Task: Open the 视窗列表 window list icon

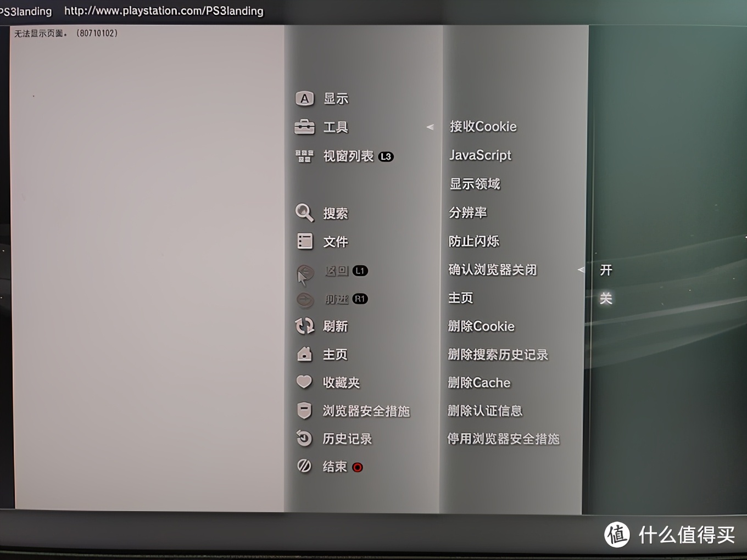Action: (304, 156)
